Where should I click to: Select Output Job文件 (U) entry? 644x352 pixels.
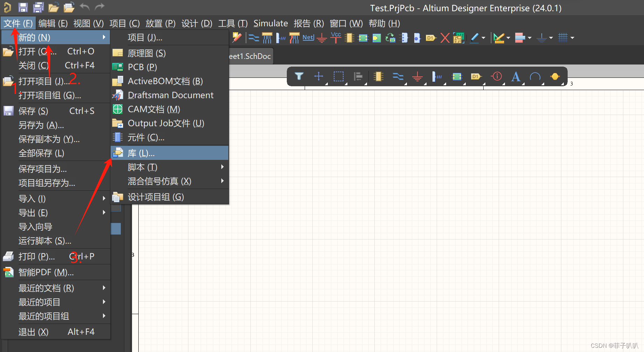[169, 123]
